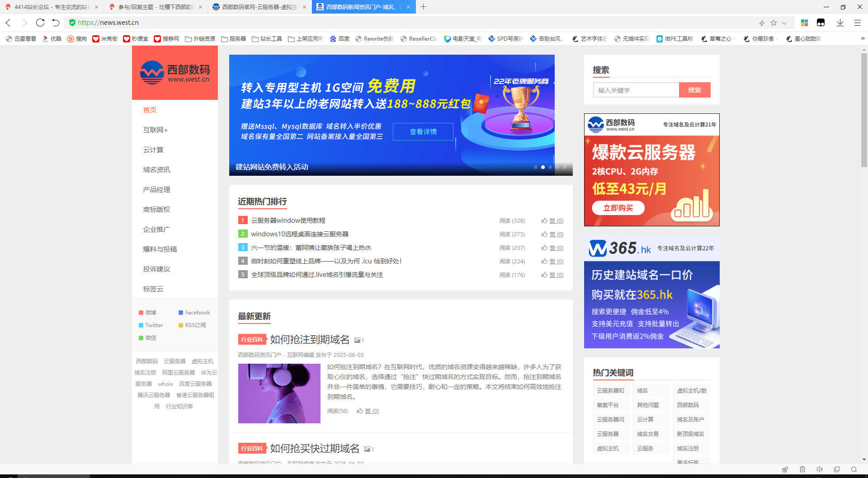
Task: Click the 西部数码 logo in sidebar
Action: 175,73
